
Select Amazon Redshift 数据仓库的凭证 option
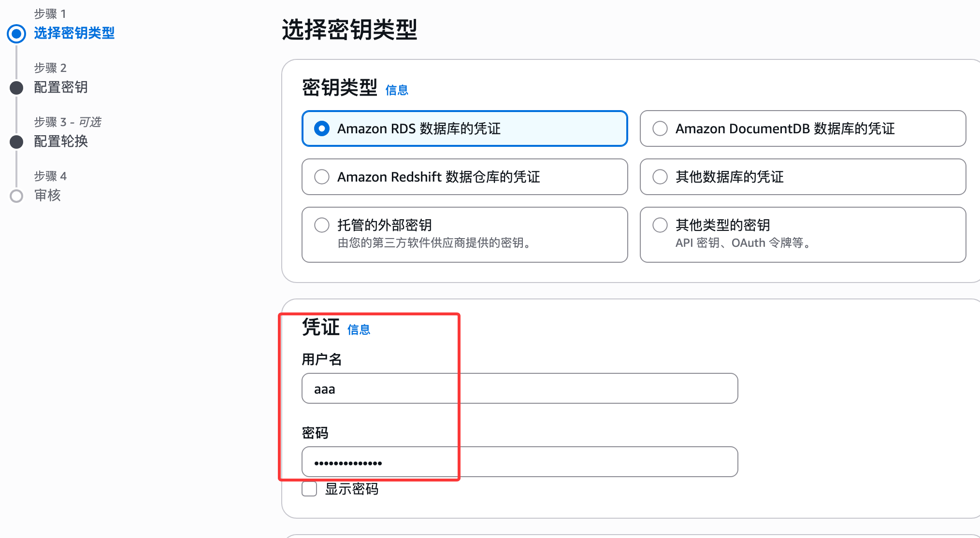click(x=322, y=177)
